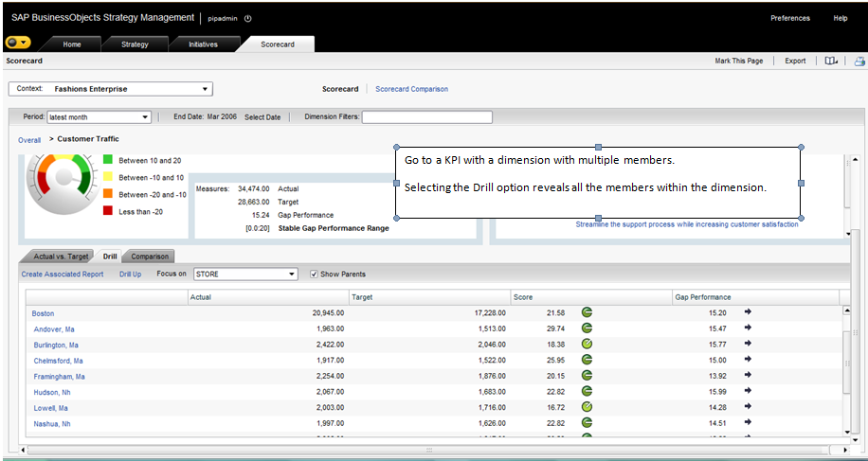Click the score indicator icon for Framingham, Ma
868x461 pixels.
coord(588,375)
